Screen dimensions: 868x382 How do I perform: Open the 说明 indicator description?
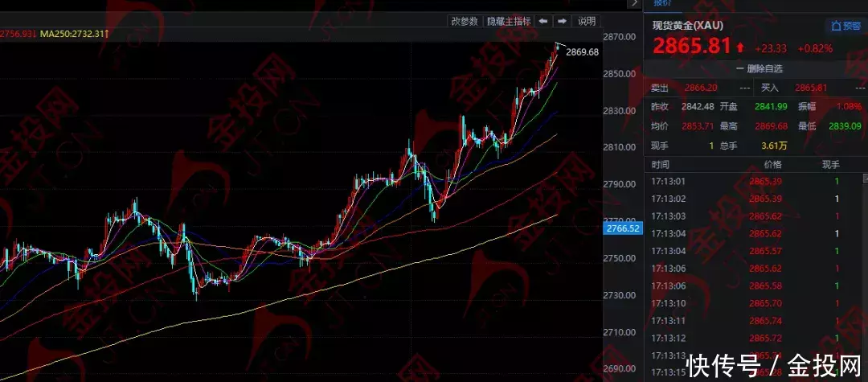pyautogui.click(x=587, y=21)
